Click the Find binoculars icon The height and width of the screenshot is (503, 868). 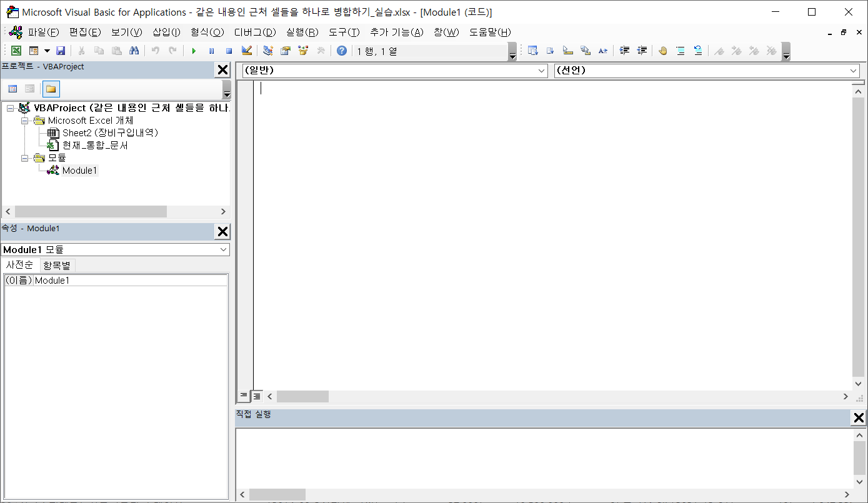click(134, 51)
